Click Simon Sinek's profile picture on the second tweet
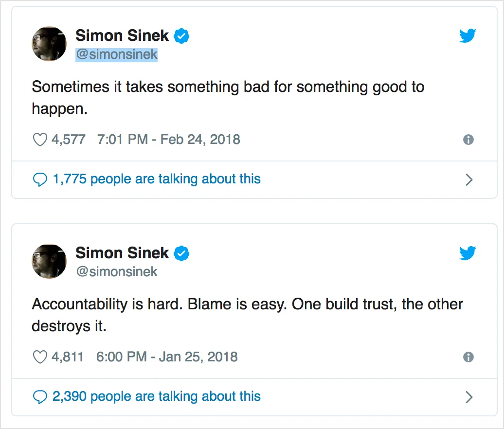Image resolution: width=504 pixels, height=429 pixels. point(49,261)
